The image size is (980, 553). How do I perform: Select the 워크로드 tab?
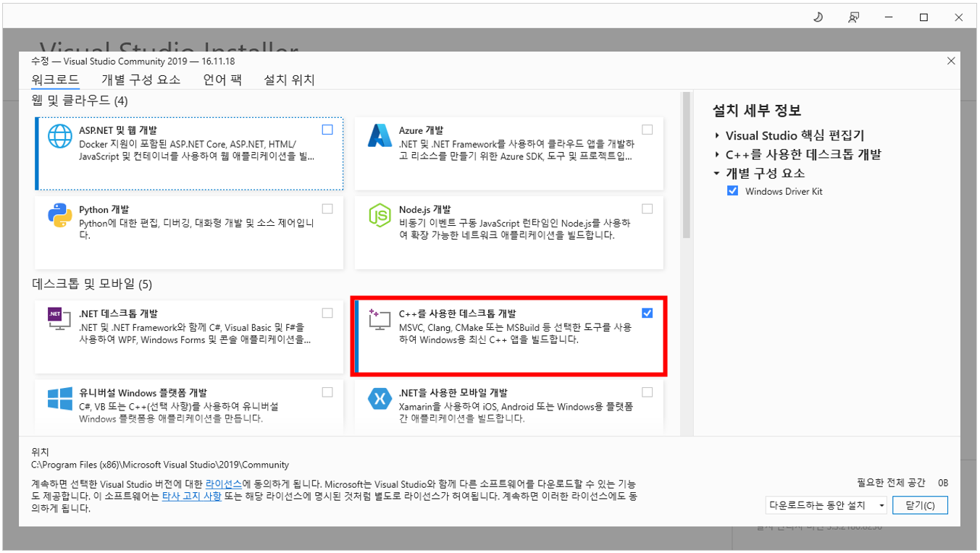[x=55, y=80]
